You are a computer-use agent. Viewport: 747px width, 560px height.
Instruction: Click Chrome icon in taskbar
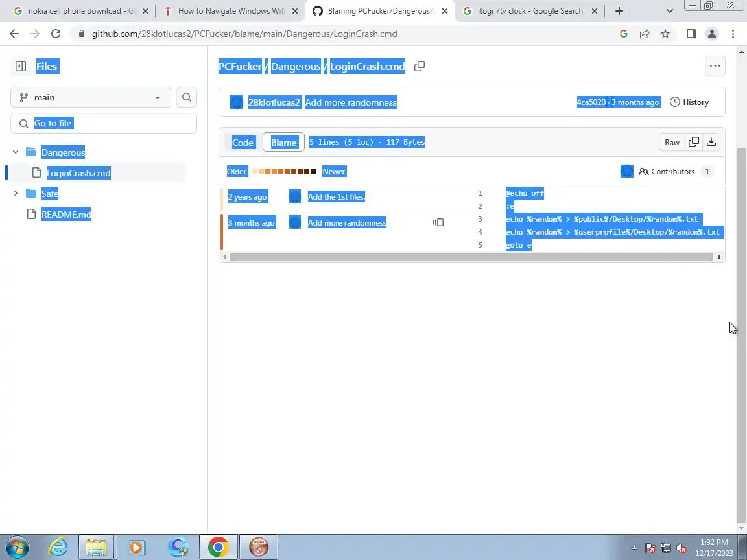(218, 547)
